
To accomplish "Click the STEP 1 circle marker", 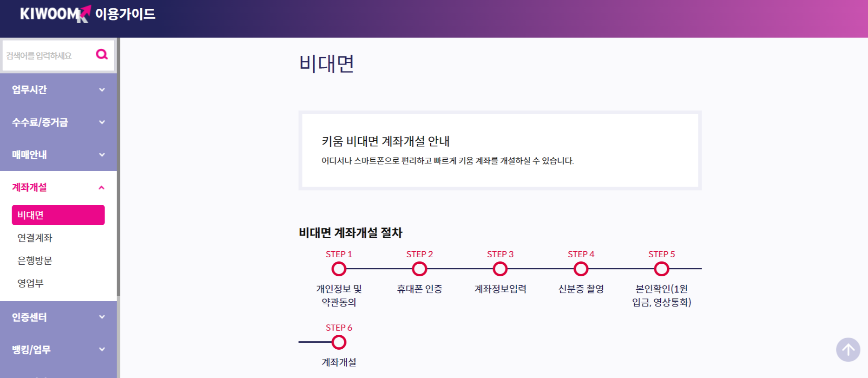I will [x=339, y=268].
